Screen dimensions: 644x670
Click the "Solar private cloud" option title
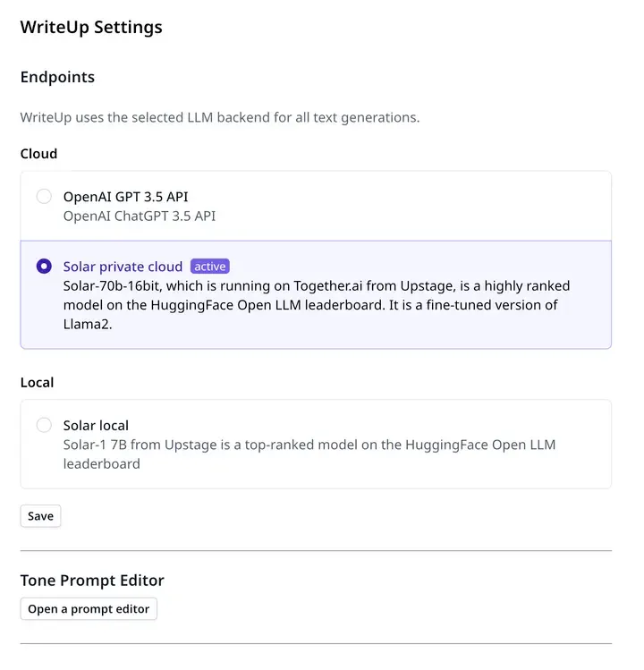pos(123,267)
